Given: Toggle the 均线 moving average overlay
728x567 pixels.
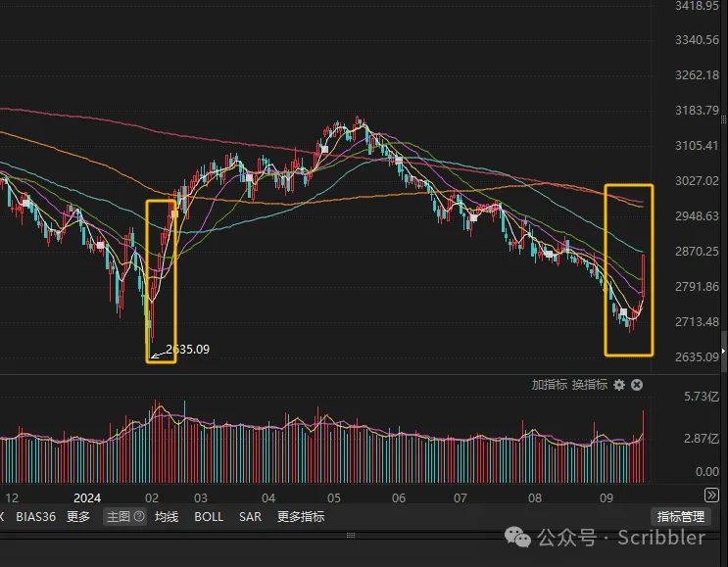Looking at the screenshot, I should tap(167, 516).
